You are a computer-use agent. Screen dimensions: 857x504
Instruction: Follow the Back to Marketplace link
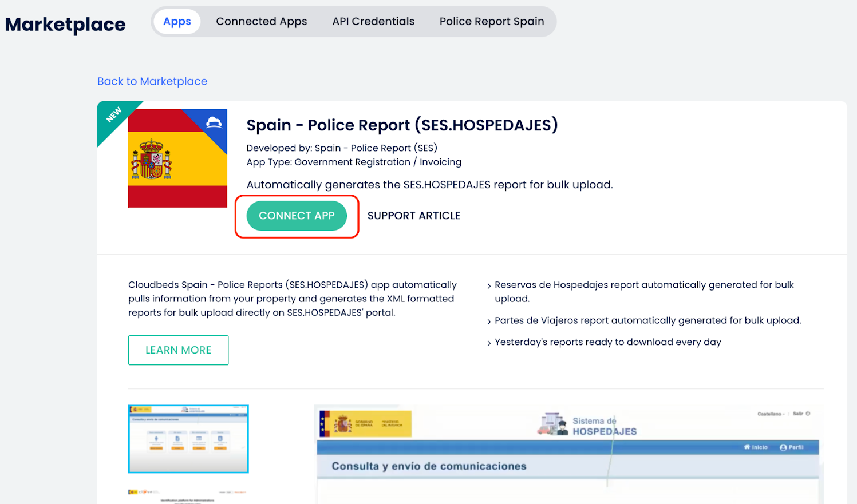(152, 81)
